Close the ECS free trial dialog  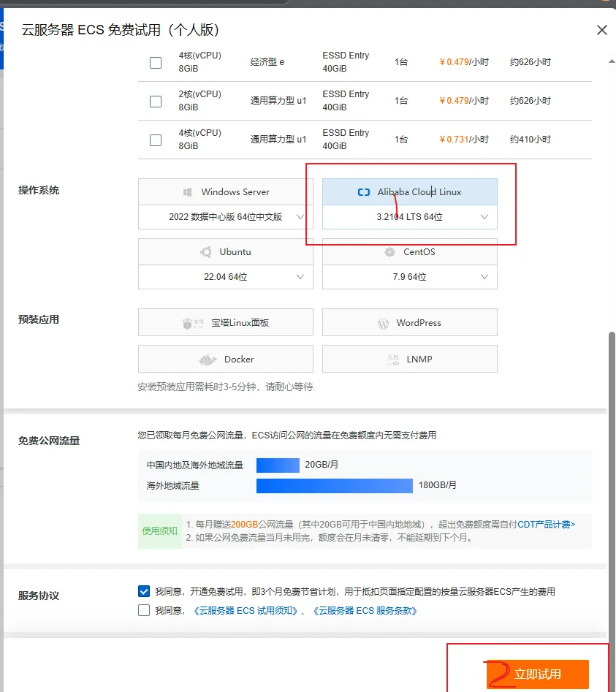point(602,30)
